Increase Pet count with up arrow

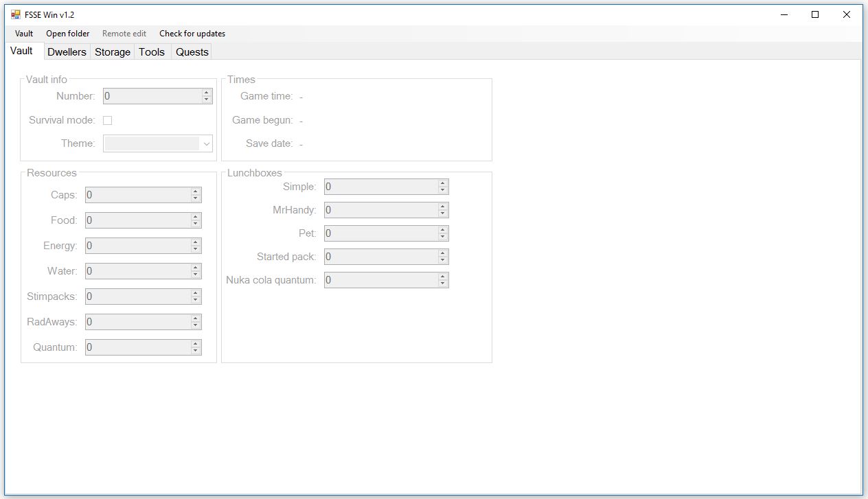point(443,230)
